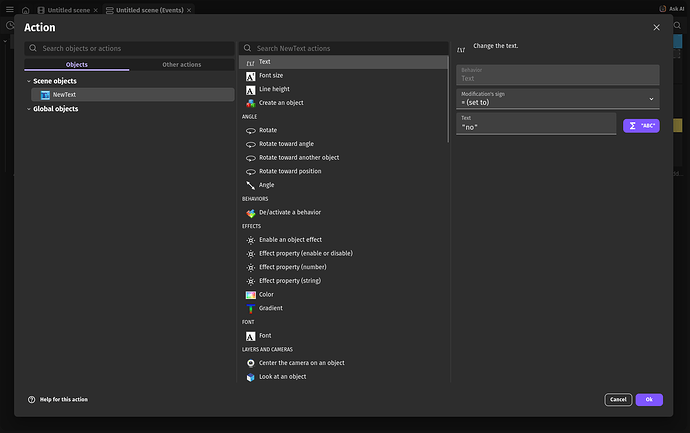This screenshot has width=690, height=433.
Task: Switch to the Objects tab
Action: 76,65
